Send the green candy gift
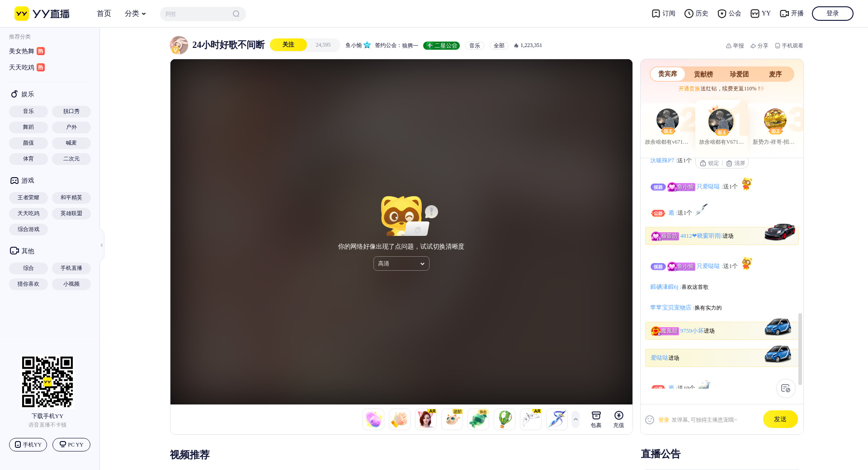868x470 pixels. [x=478, y=419]
